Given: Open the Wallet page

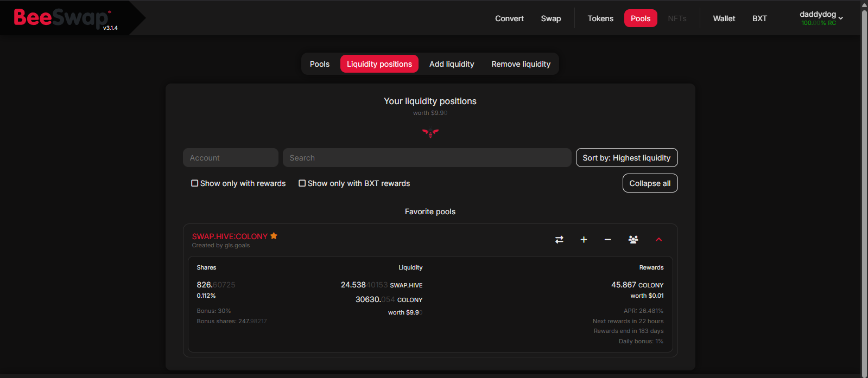Looking at the screenshot, I should (x=724, y=18).
